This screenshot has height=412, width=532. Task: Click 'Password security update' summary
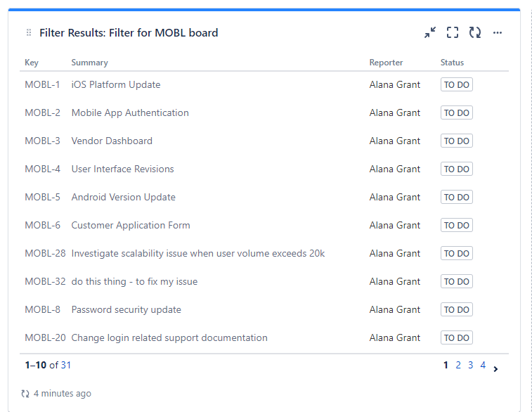tap(126, 310)
